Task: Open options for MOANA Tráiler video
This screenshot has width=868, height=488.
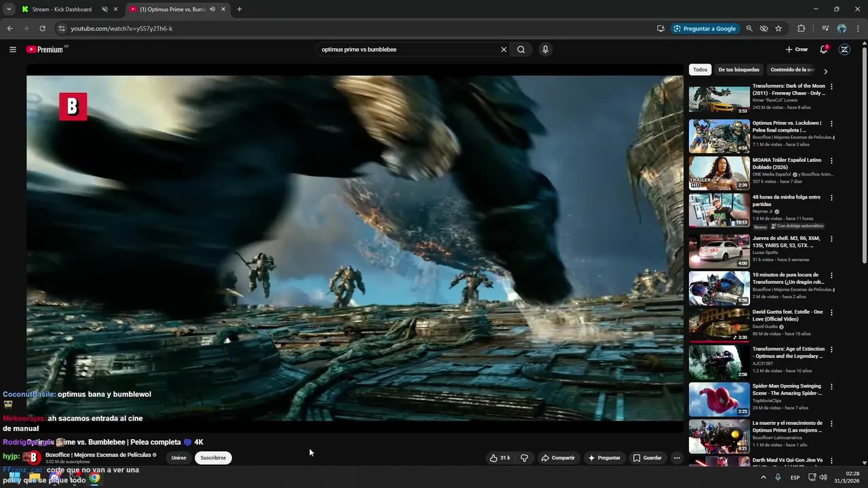Action: coord(831,161)
